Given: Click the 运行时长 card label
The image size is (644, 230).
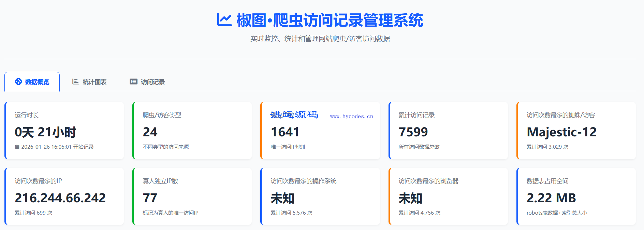Looking at the screenshot, I should tap(27, 115).
